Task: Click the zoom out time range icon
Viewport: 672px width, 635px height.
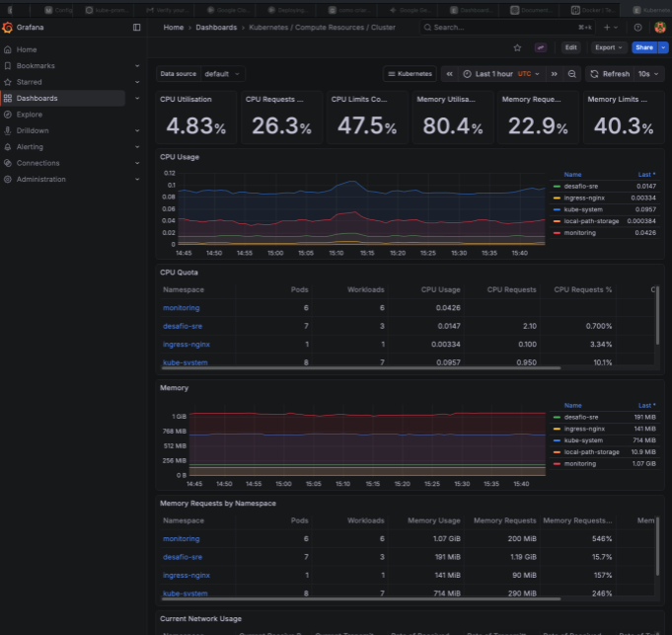Action: pos(572,74)
